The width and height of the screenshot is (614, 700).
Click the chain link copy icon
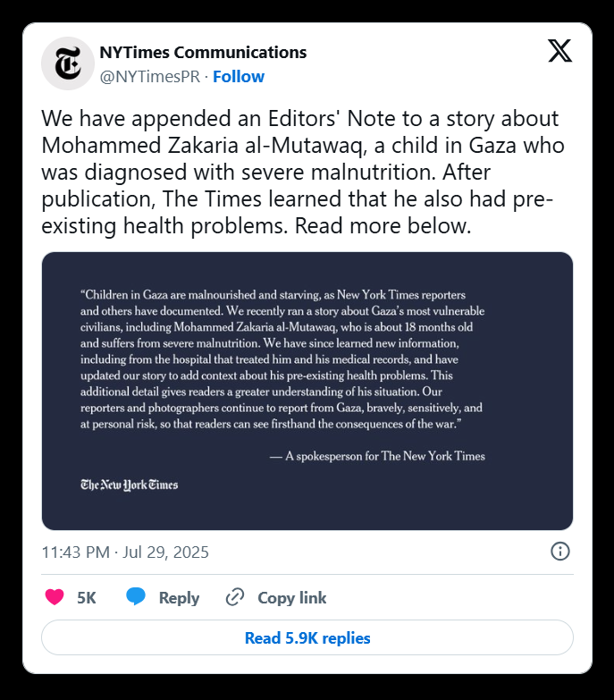coord(235,597)
